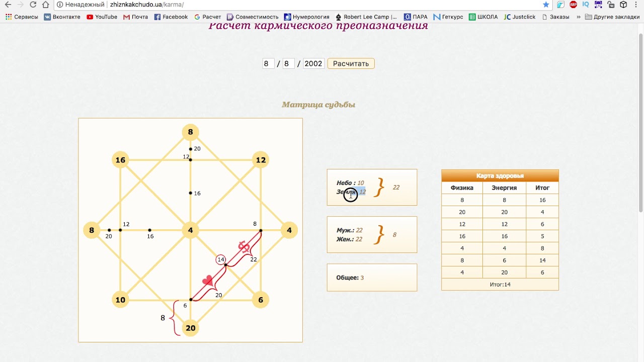Go back with the browser back arrow
The image size is (644, 362).
point(8,5)
